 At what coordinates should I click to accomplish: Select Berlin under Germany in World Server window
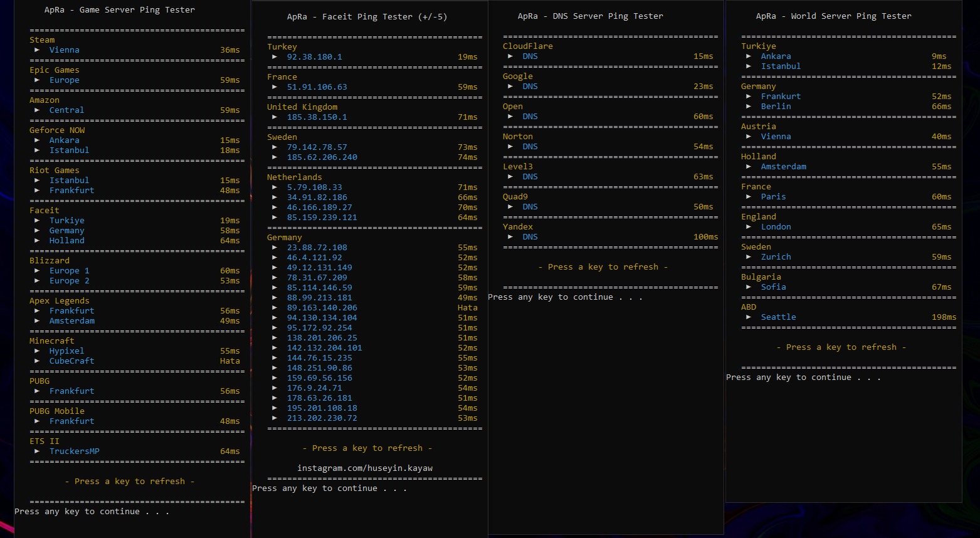(776, 107)
